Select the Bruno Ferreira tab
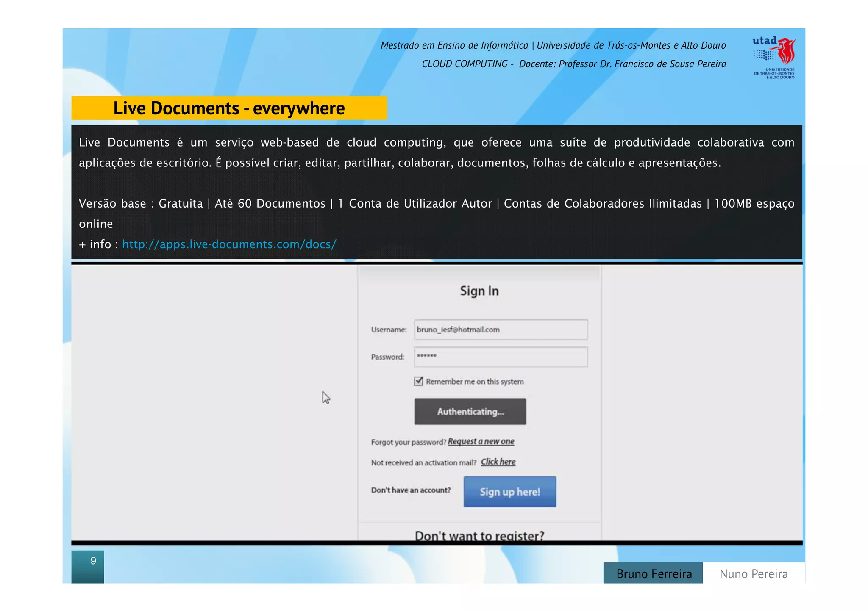 [x=653, y=573]
